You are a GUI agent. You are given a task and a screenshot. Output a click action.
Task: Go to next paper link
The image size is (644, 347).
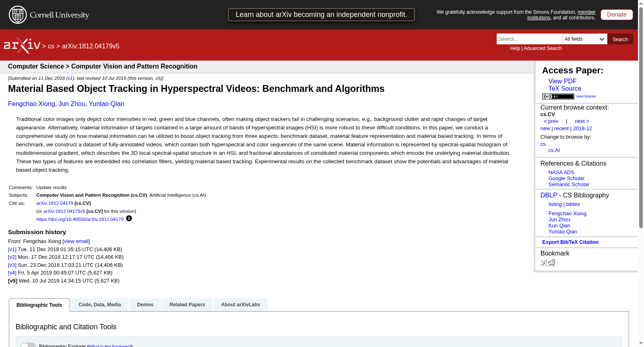[x=582, y=121]
